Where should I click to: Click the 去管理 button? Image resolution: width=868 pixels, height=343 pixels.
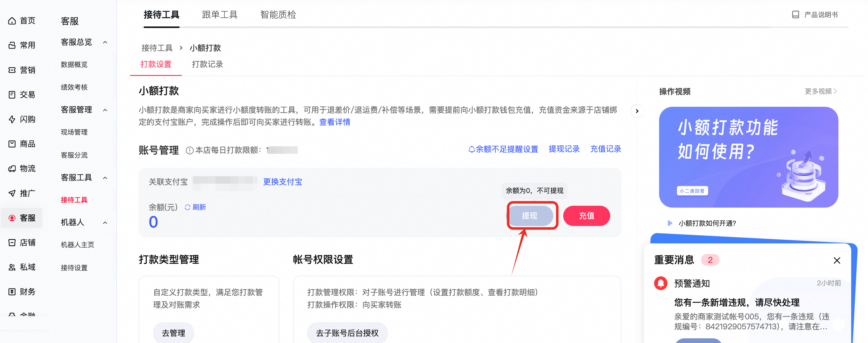(173, 333)
